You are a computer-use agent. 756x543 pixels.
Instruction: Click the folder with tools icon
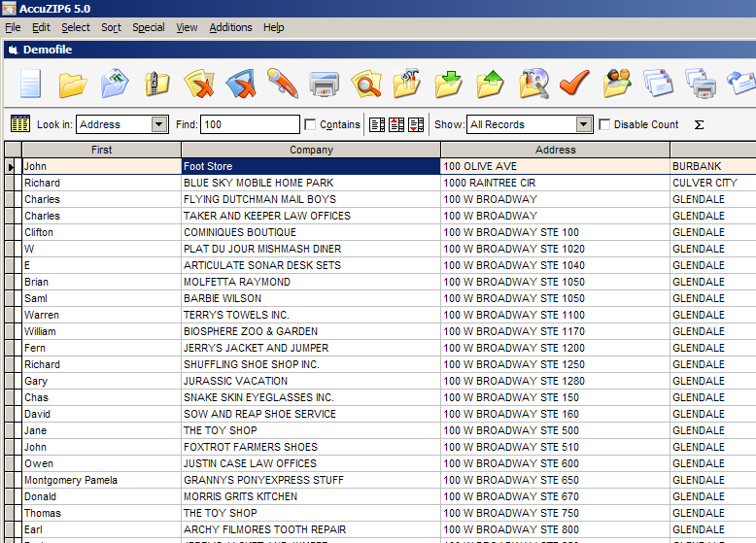point(407,84)
